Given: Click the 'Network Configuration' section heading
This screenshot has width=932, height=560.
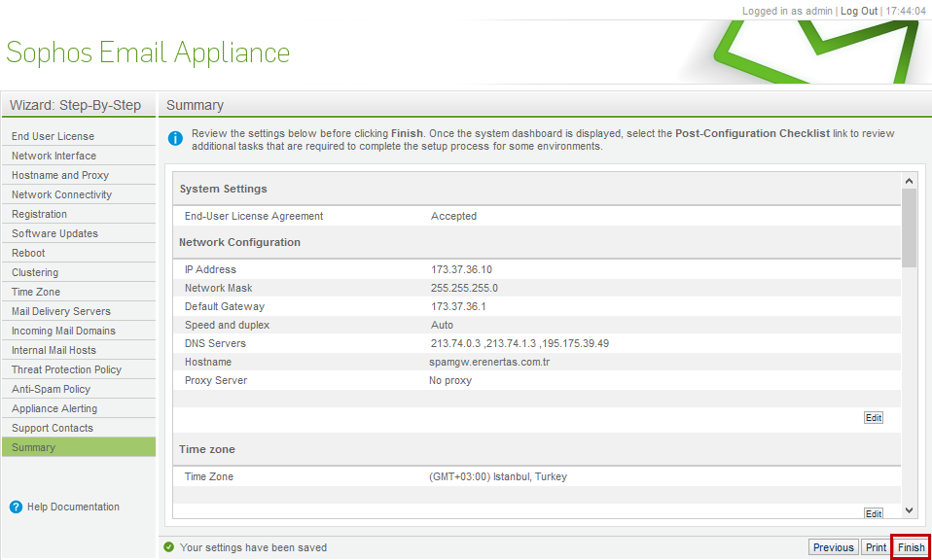Looking at the screenshot, I should pos(239,242).
